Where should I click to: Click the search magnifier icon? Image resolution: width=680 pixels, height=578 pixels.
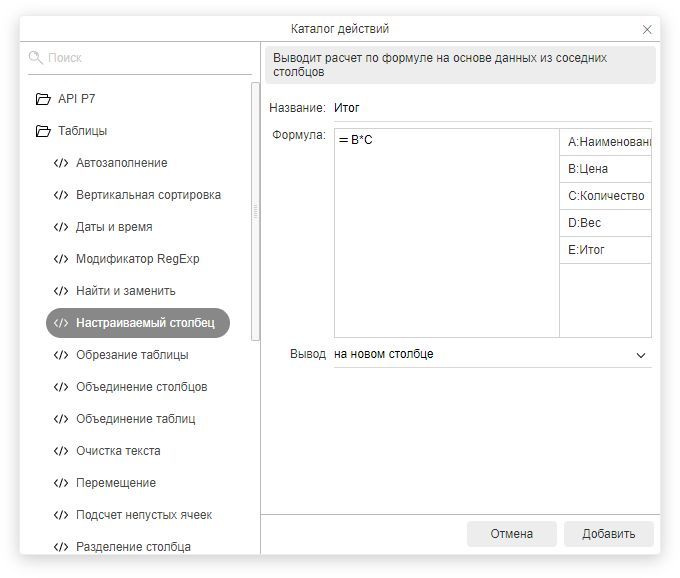[x=36, y=58]
